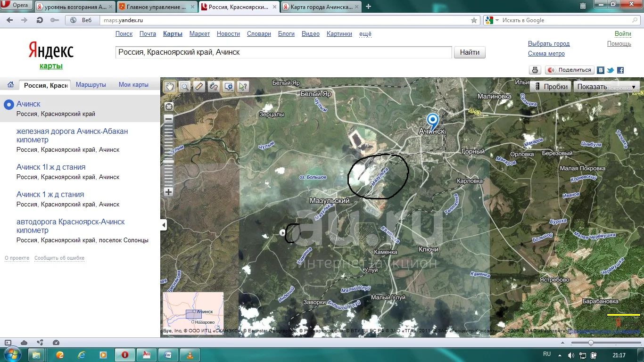
Task: Open the Словари link in Yandex nav
Action: 259,34
